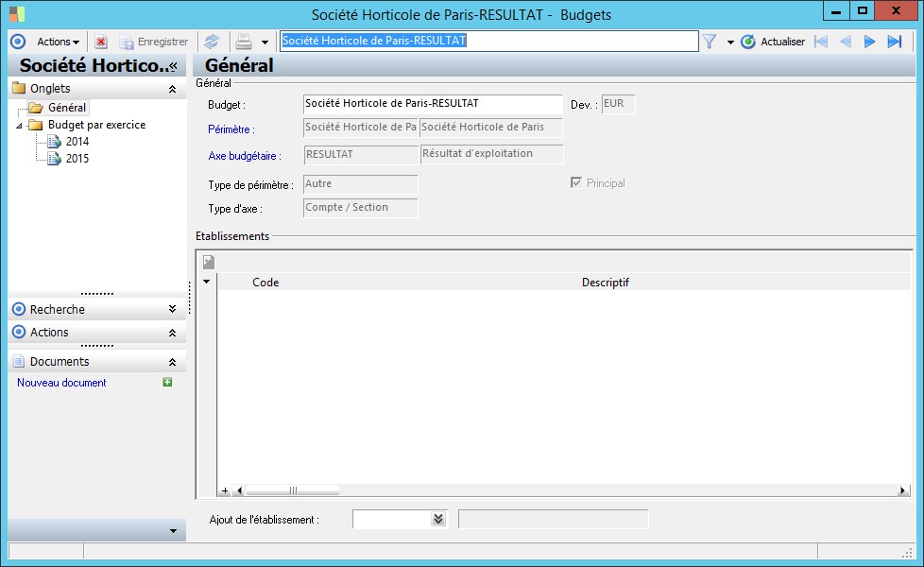Go to the first record
This screenshot has width=924, height=567.
pos(821,42)
